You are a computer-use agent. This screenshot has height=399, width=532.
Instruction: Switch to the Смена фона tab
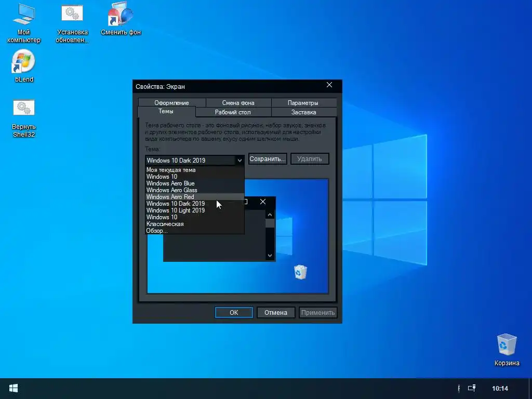point(238,102)
